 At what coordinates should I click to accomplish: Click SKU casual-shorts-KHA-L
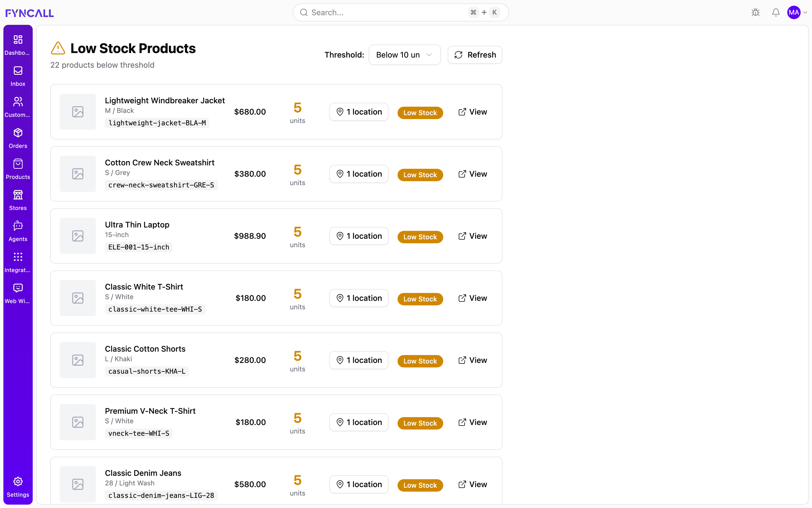[147, 371]
